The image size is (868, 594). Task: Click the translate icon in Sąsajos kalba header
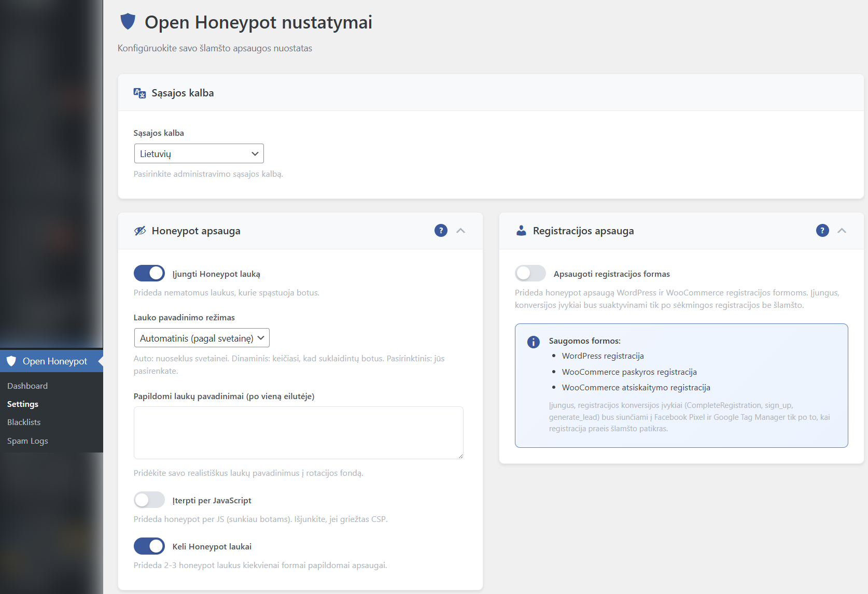point(139,93)
